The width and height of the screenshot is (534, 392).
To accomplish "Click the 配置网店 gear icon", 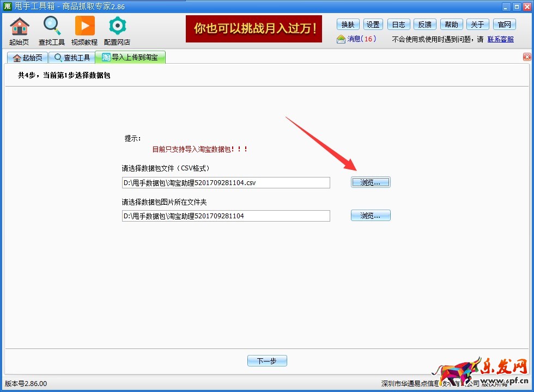I will point(117,27).
